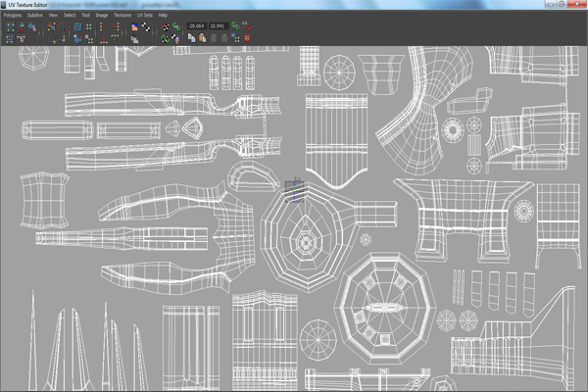The height and width of the screenshot is (392, 588).
Task: Open the Polygons menu
Action: coord(13,15)
